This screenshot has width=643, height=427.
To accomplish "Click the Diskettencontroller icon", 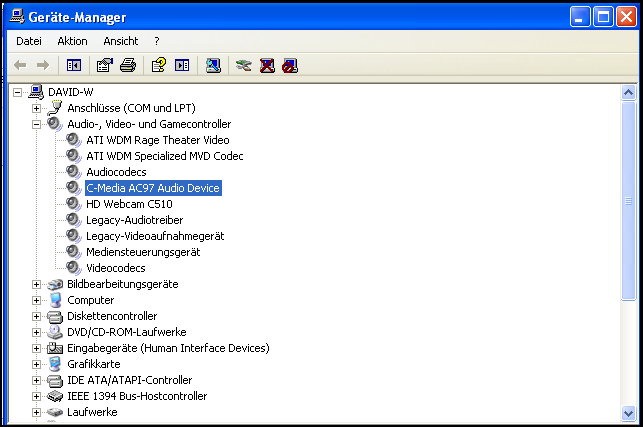I will click(55, 316).
